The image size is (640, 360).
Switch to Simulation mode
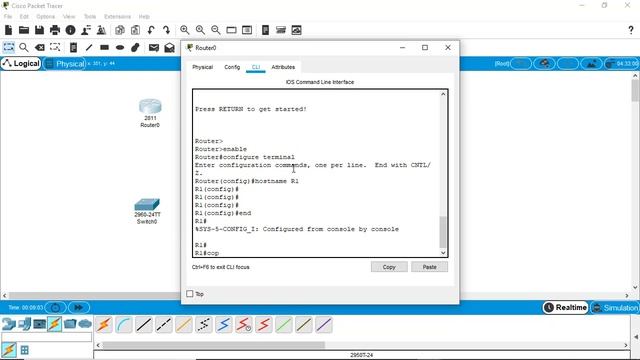point(615,307)
